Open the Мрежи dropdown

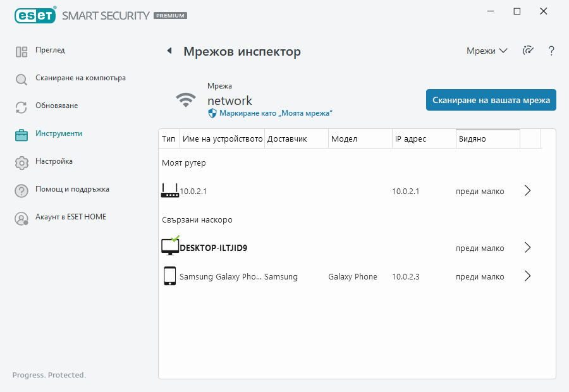(487, 51)
